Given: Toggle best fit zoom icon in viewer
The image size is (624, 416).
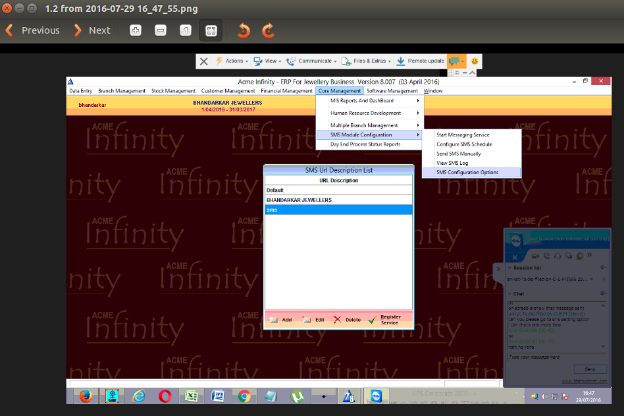Looking at the screenshot, I should point(211,30).
